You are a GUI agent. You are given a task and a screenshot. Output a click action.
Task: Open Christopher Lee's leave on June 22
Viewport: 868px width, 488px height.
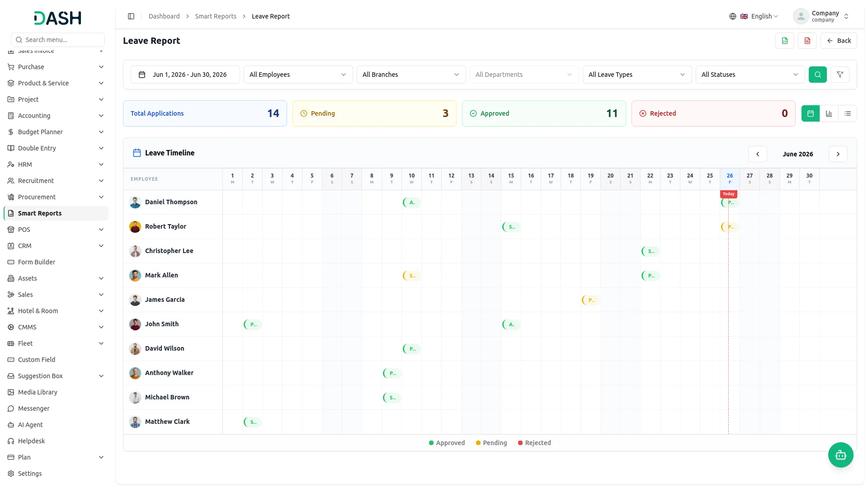(x=651, y=251)
